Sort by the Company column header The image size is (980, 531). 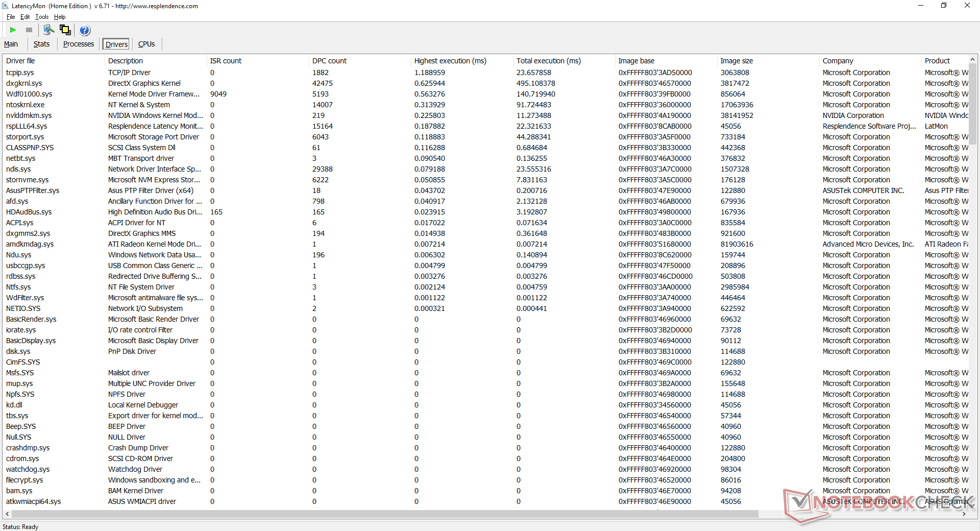870,61
